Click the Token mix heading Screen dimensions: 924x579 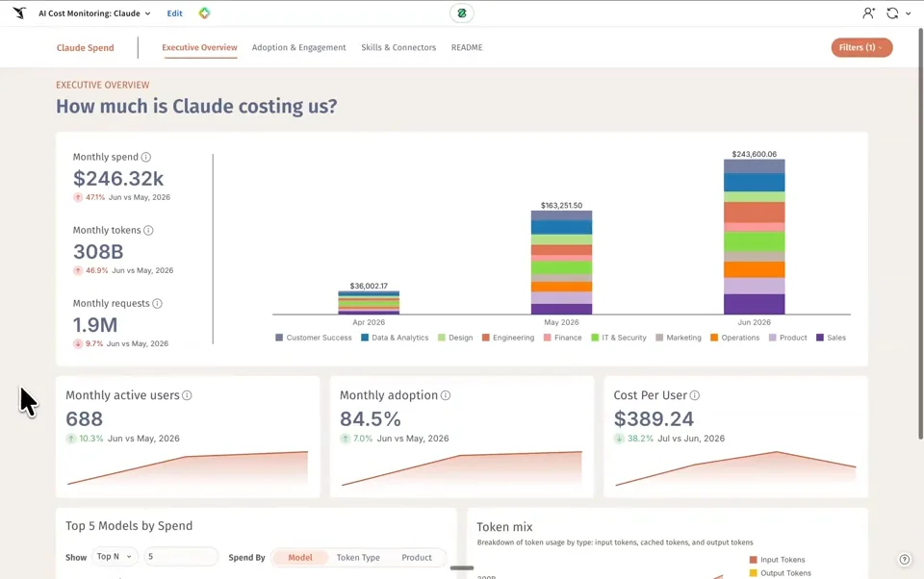pos(504,526)
